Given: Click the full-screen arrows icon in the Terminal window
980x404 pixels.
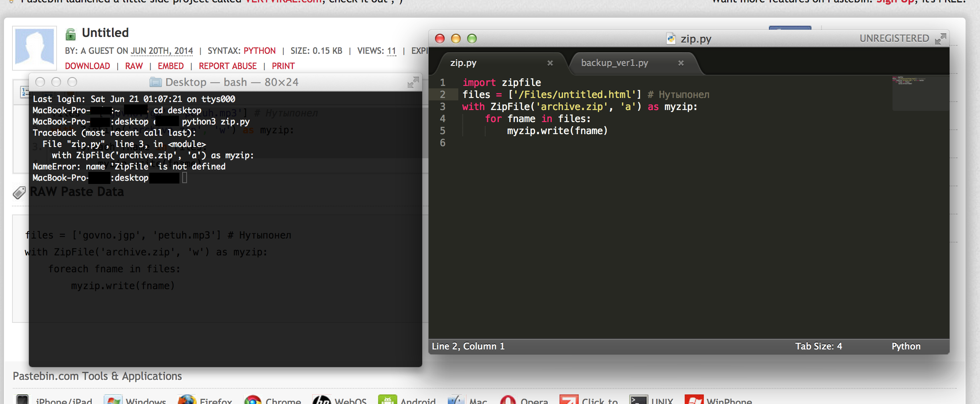Looking at the screenshot, I should [x=413, y=82].
